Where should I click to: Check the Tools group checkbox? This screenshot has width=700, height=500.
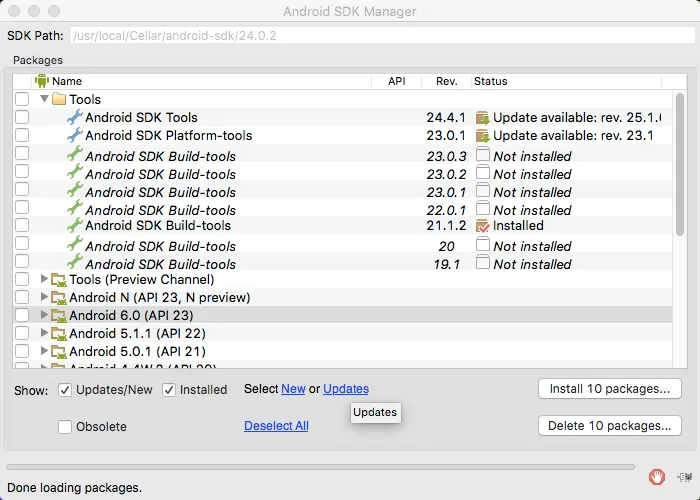coord(22,99)
